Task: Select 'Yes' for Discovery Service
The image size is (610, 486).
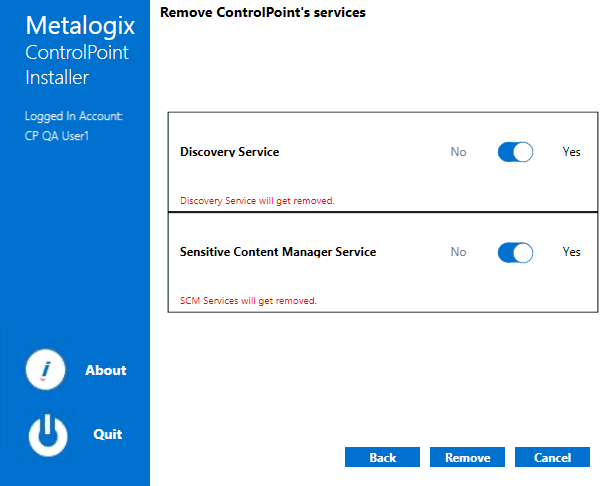Action: 571,152
